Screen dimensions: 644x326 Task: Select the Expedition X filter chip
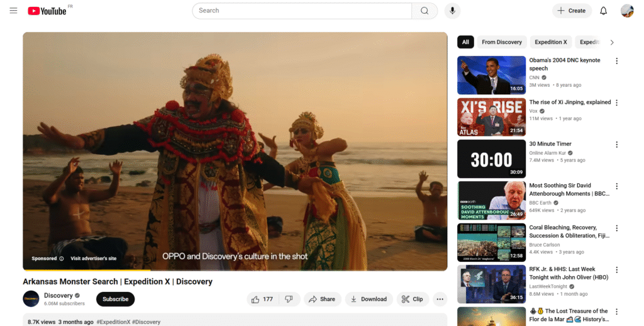point(550,42)
